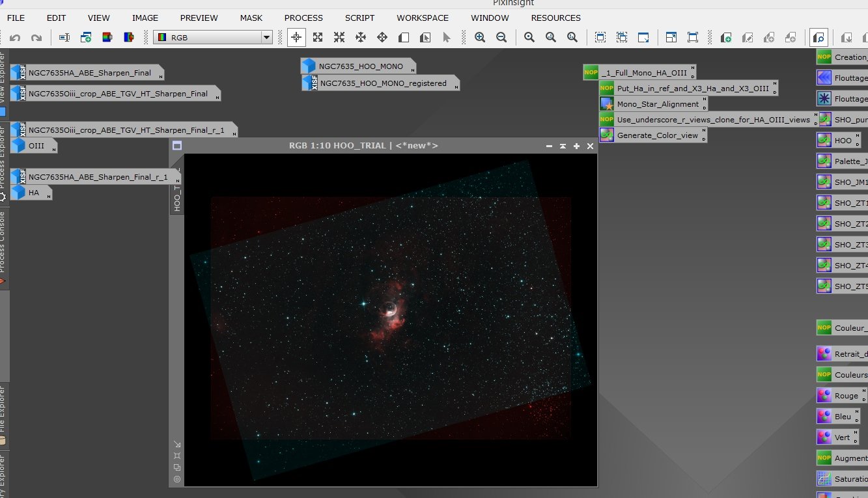
Task: Click the bubble nebula in the image
Action: pyautogui.click(x=391, y=309)
